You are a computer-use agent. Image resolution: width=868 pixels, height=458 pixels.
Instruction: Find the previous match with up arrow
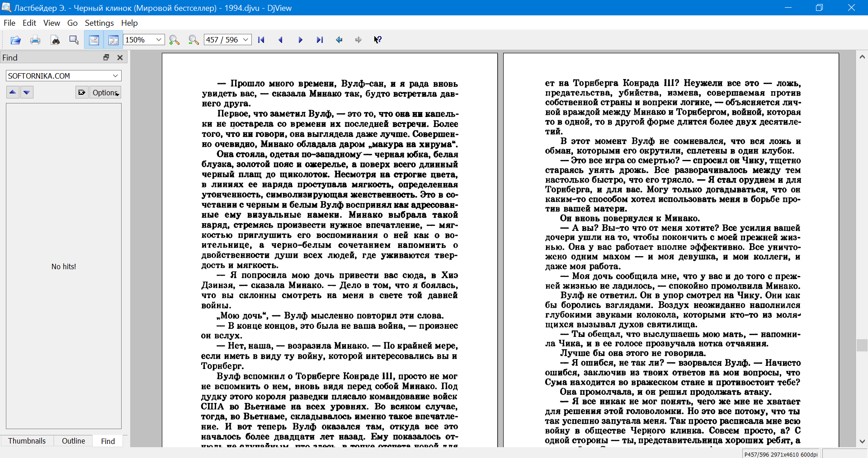(x=13, y=93)
